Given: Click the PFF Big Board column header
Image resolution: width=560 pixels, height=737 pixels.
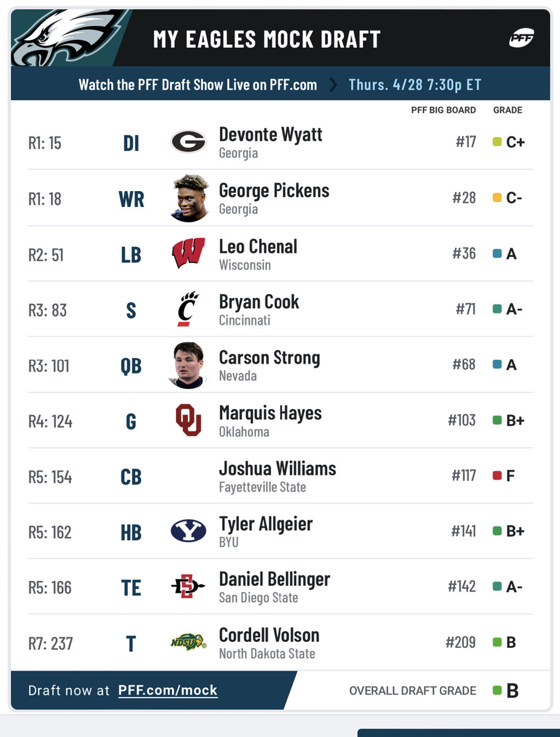Looking at the screenshot, I should pos(443,110).
